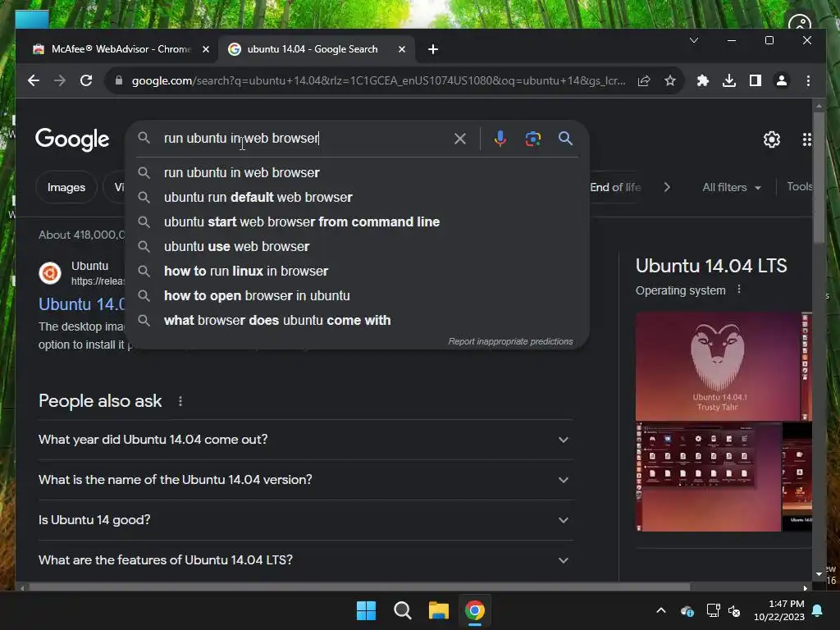840x630 pixels.
Task: Open File Explorer from the taskbar
Action: tap(438, 610)
